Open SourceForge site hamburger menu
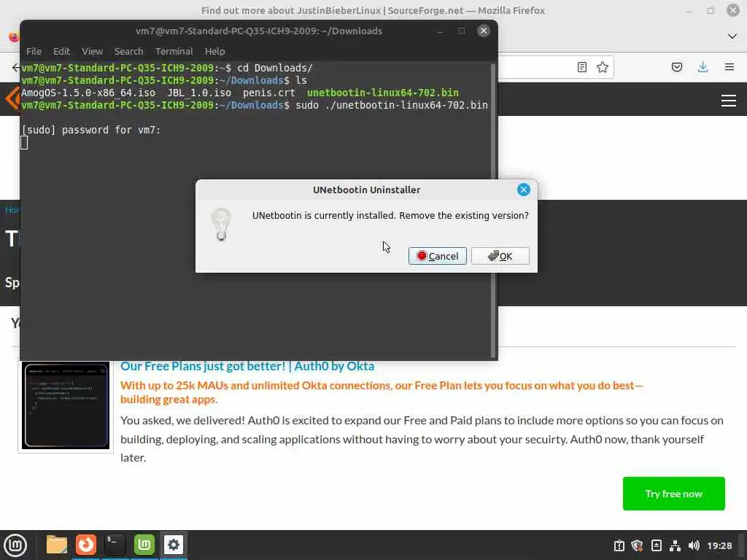This screenshot has height=560, width=747. click(729, 101)
